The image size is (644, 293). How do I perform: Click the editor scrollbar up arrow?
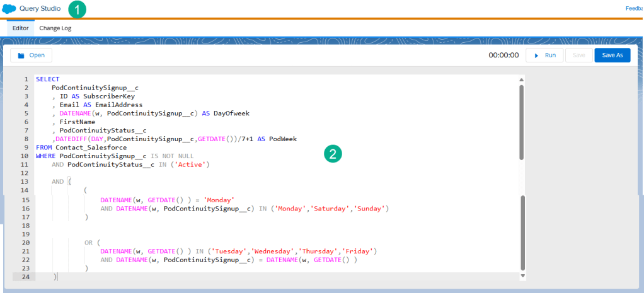521,80
